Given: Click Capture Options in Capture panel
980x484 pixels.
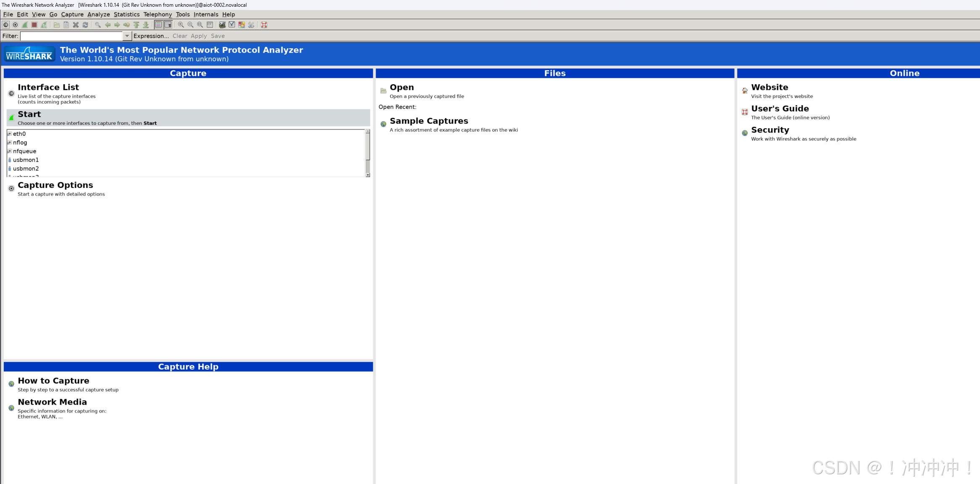Looking at the screenshot, I should [x=55, y=185].
